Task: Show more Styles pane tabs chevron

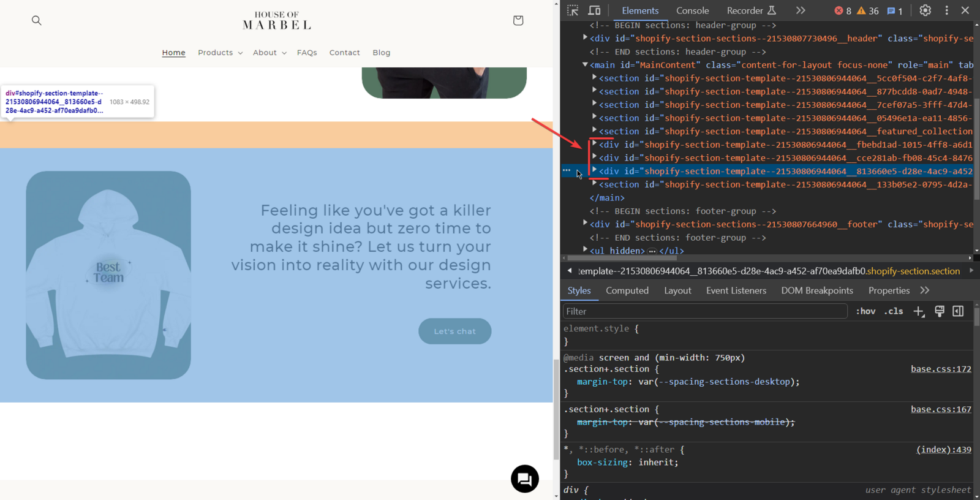Action: 925,290
